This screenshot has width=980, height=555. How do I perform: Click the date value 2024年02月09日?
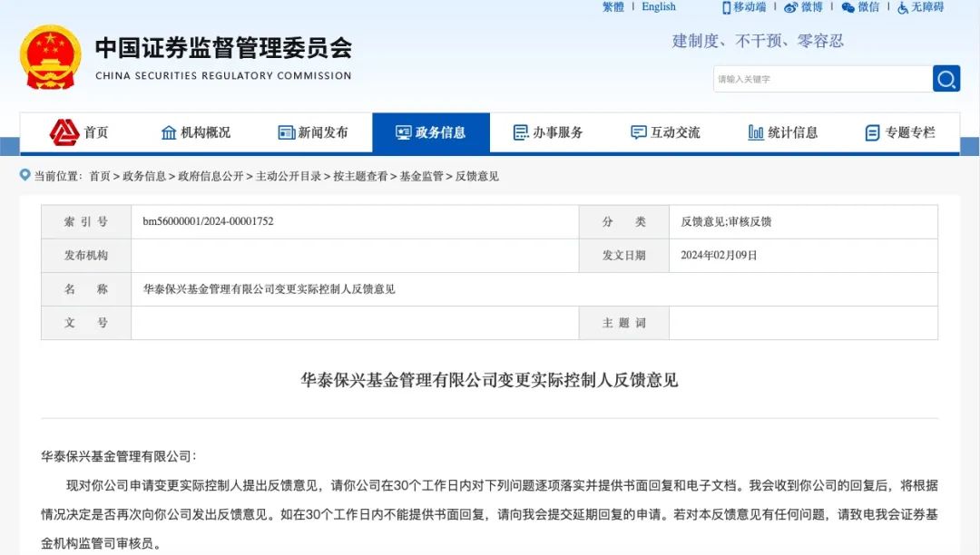click(719, 255)
